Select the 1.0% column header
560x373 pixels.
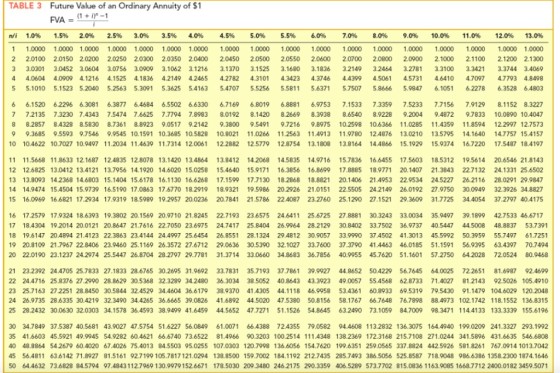[x=33, y=36]
